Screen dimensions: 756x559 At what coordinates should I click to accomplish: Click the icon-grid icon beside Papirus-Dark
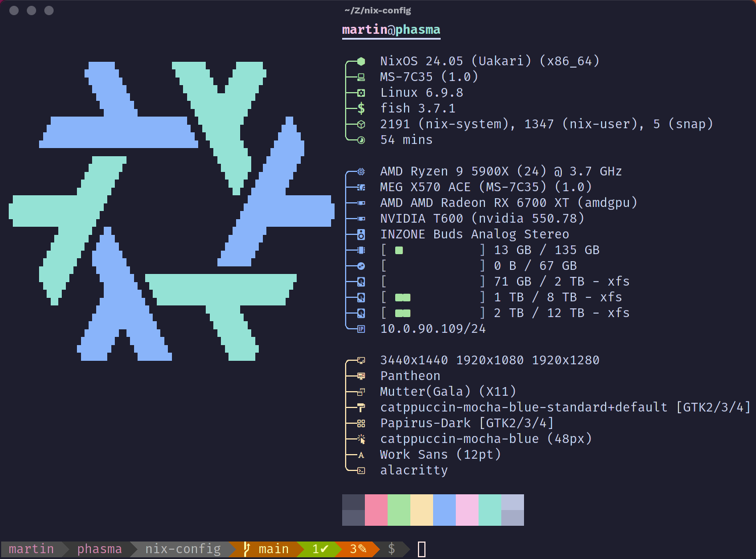click(361, 423)
